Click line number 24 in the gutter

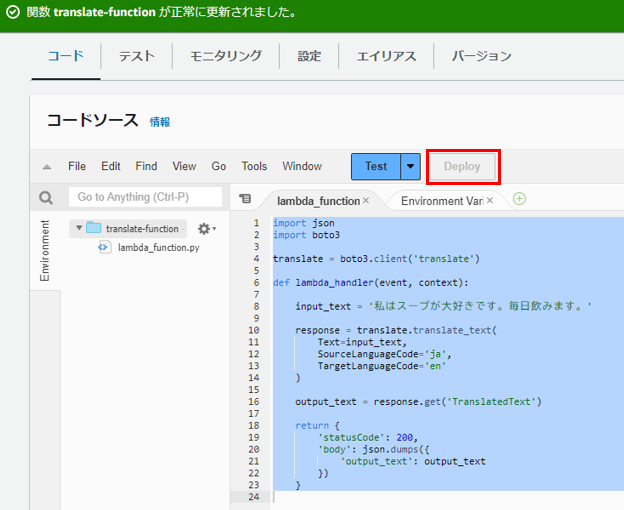pos(254,497)
